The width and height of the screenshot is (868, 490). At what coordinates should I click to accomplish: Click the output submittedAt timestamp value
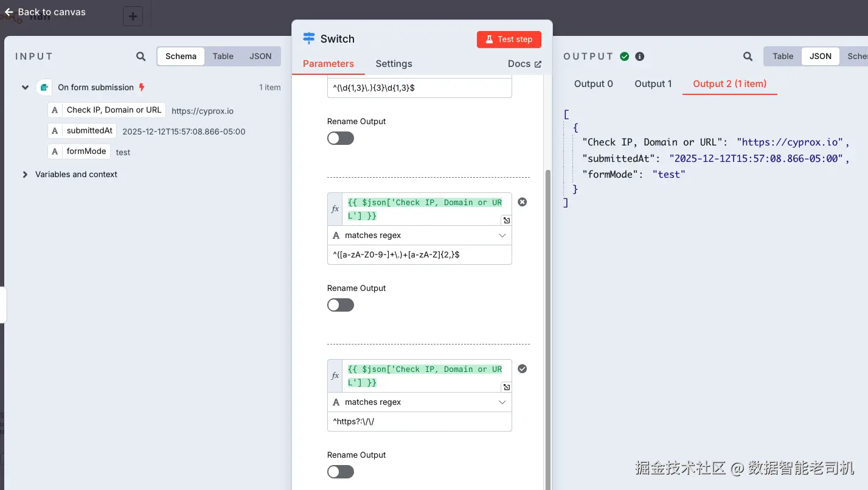coord(756,158)
